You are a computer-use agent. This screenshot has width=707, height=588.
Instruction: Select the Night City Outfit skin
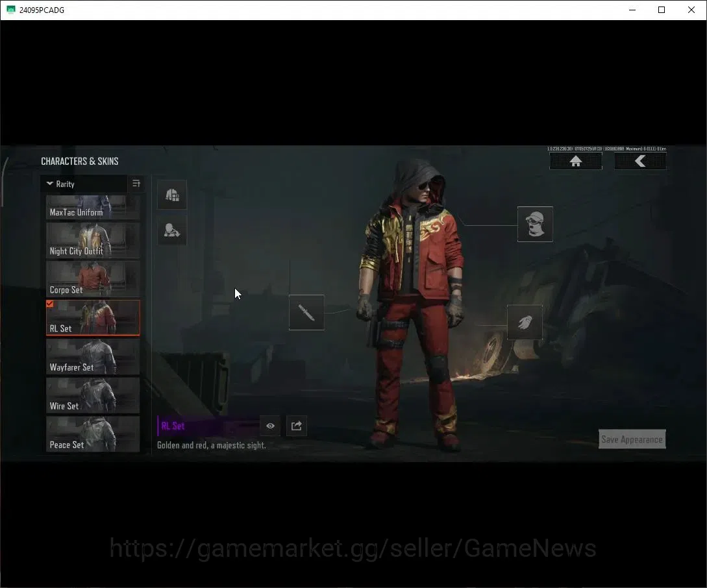(93, 240)
